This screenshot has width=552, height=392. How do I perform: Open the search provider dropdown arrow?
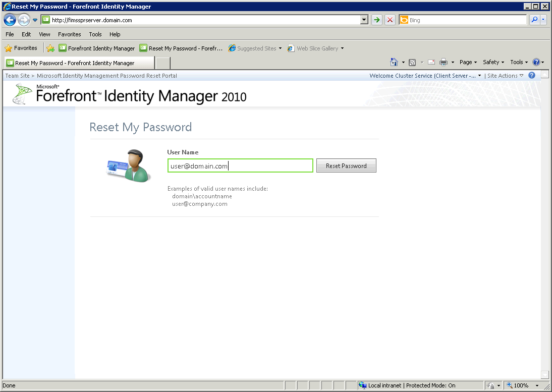point(543,20)
